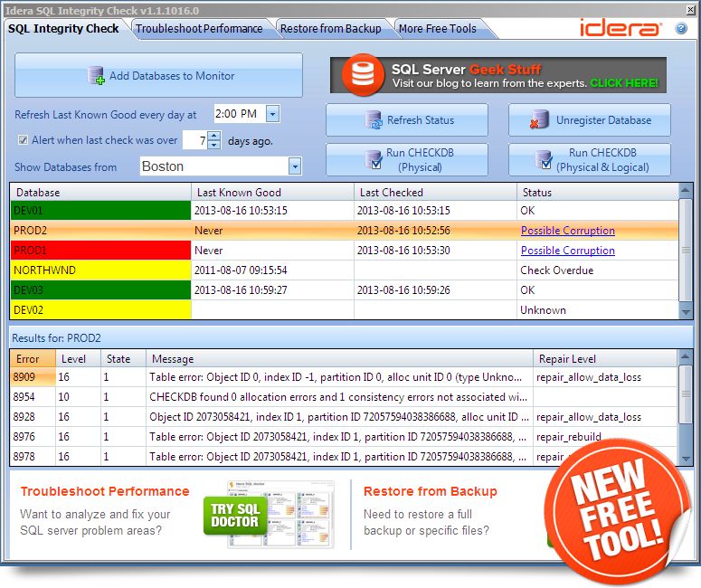Click the results grid scrollbar thumb
Viewport: 701px width, 588px height.
[x=685, y=394]
